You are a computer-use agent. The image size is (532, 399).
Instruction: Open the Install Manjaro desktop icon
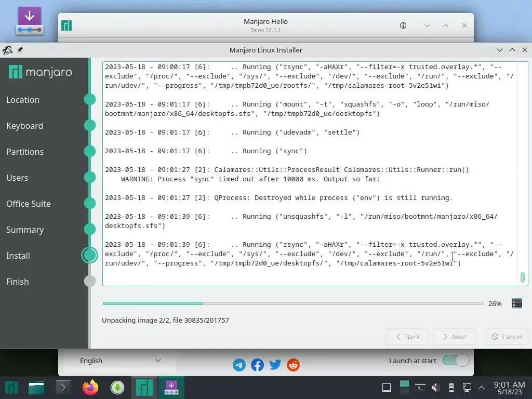point(30,21)
